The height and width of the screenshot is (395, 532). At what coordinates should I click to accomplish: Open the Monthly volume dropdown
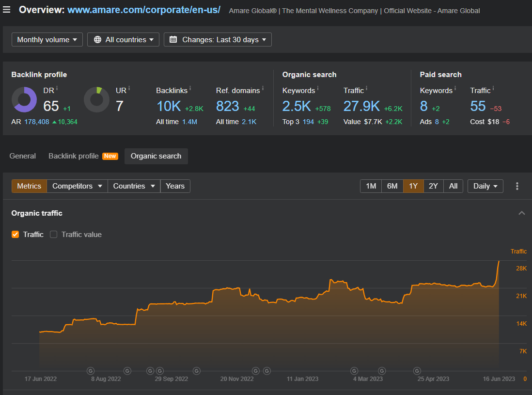click(47, 40)
